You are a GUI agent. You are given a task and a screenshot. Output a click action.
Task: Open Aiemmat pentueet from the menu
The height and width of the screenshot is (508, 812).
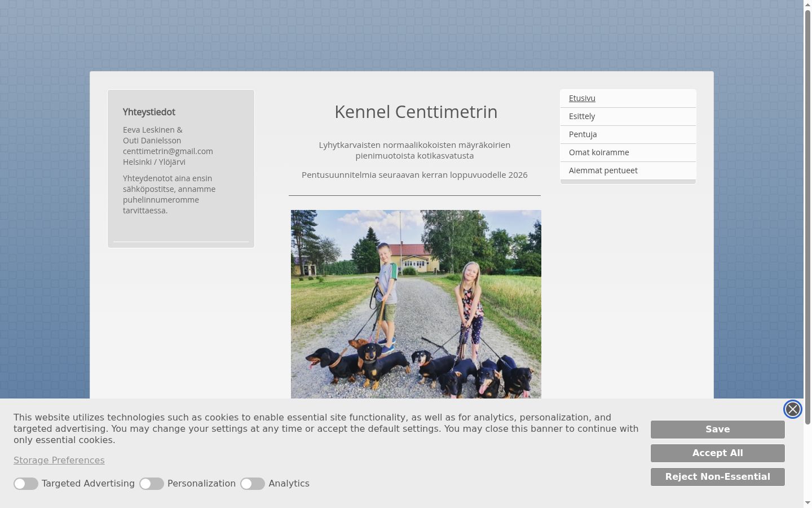coord(628,170)
